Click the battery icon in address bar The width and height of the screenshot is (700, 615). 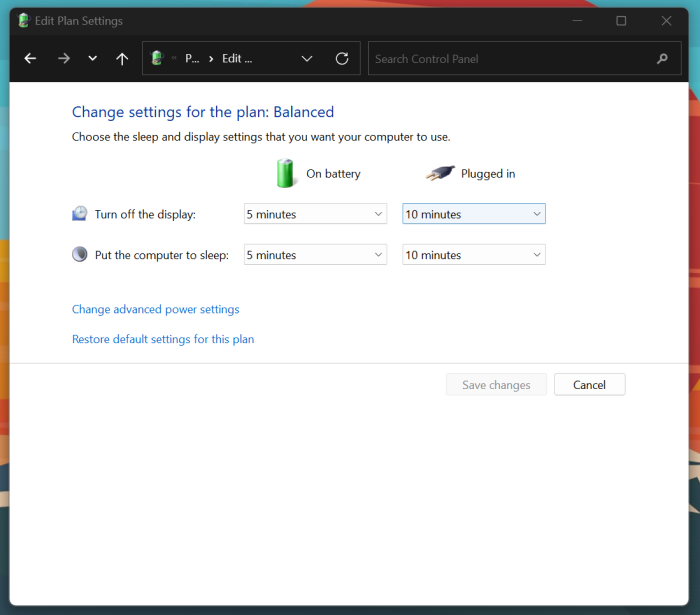(157, 58)
